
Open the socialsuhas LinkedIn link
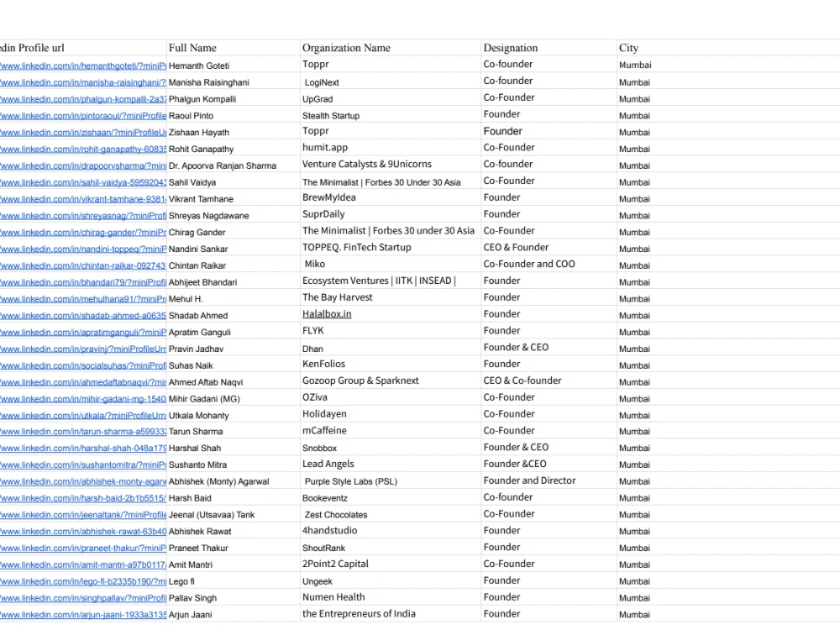pyautogui.click(x=83, y=365)
